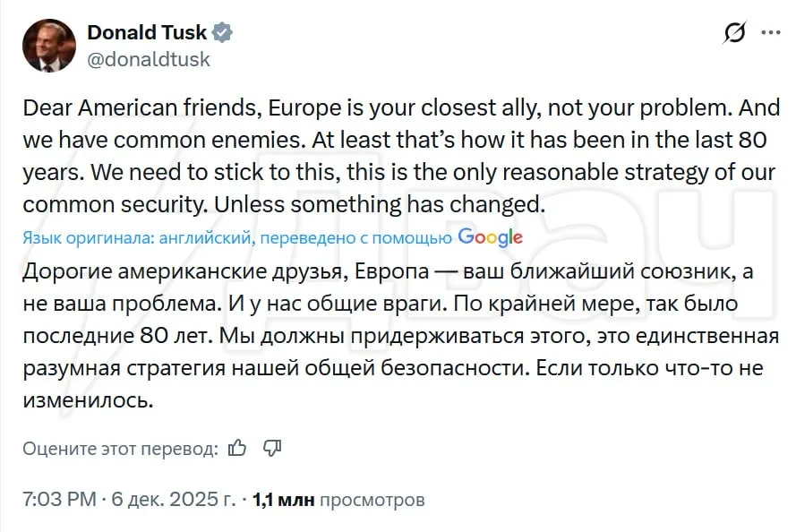Click Donald Tusk's profile avatar photo
Image resolution: width=796 pixels, height=532 pixels.
(48, 46)
